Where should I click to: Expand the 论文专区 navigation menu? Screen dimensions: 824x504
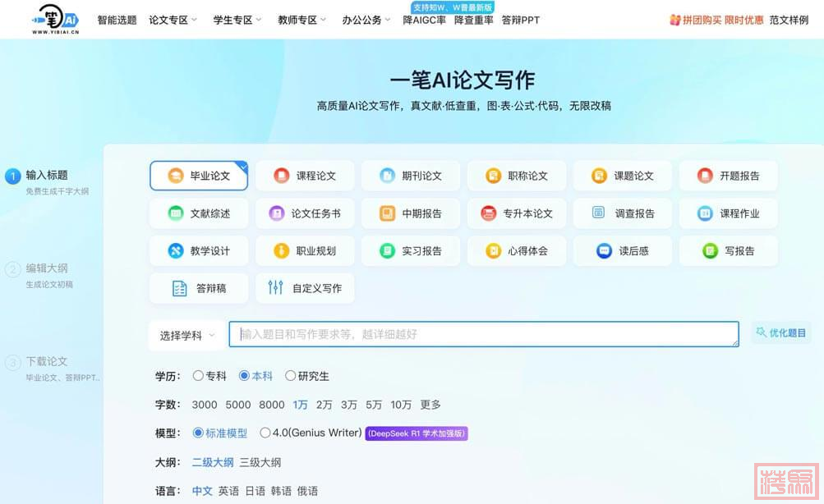173,20
